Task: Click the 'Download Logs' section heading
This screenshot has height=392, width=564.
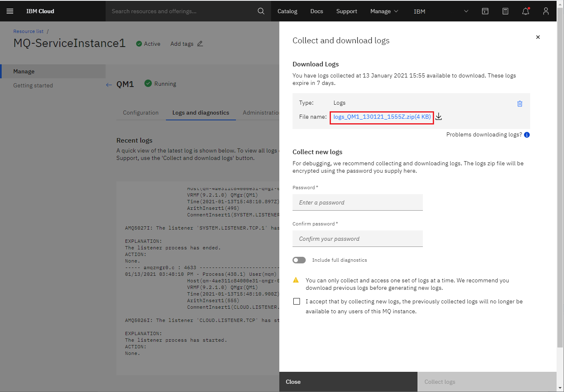Action: click(316, 64)
